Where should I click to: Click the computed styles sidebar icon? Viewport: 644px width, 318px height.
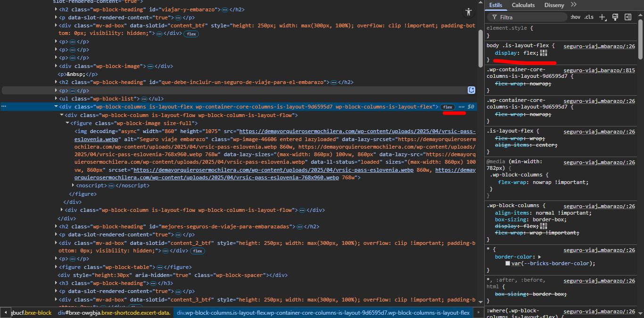(628, 17)
